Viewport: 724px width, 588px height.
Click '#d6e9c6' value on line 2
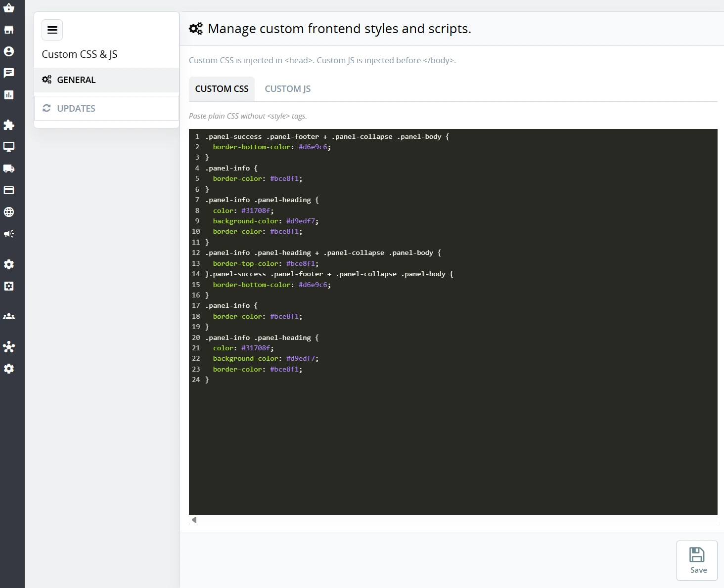click(313, 147)
